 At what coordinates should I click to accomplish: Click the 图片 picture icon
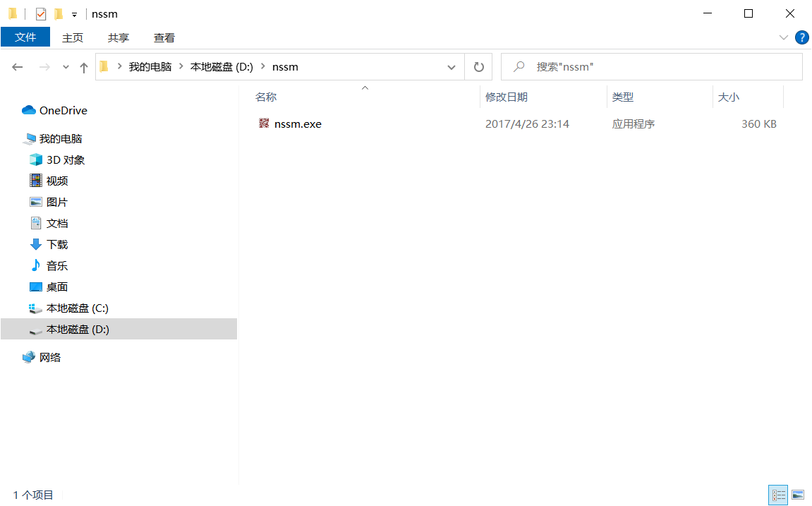[x=36, y=202]
